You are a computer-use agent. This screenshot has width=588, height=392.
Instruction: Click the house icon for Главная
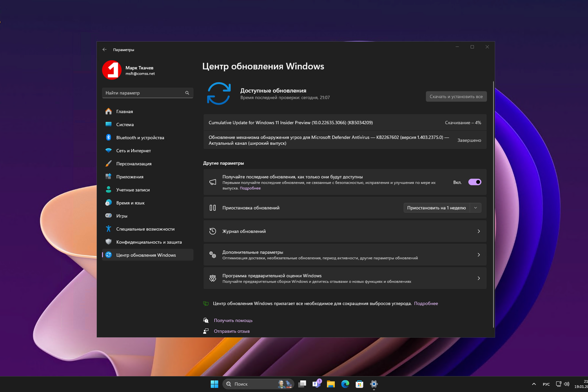[109, 111]
